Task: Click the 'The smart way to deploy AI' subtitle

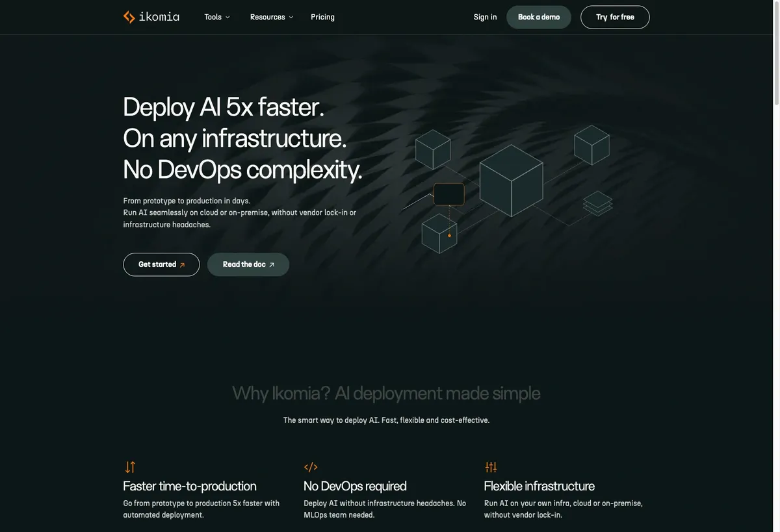Action: click(387, 420)
